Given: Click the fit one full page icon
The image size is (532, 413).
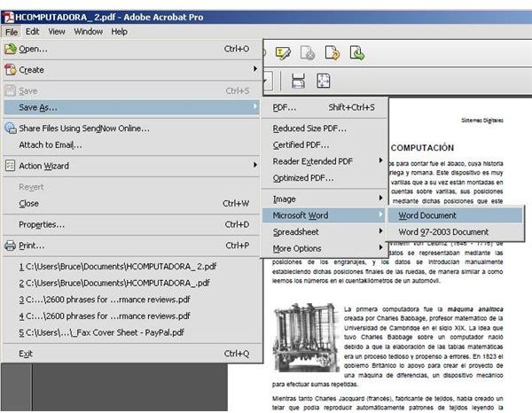Looking at the screenshot, I should [323, 81].
